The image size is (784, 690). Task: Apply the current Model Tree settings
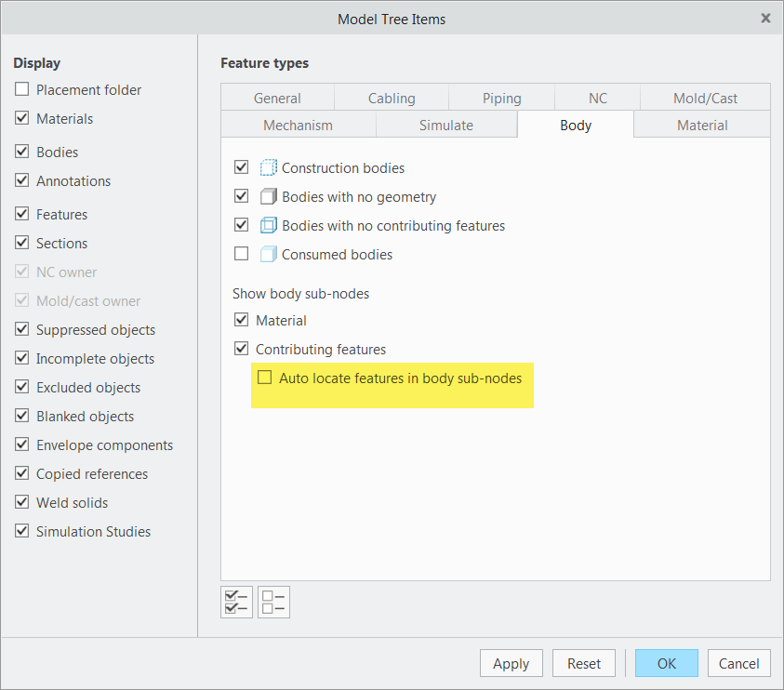[x=511, y=663]
